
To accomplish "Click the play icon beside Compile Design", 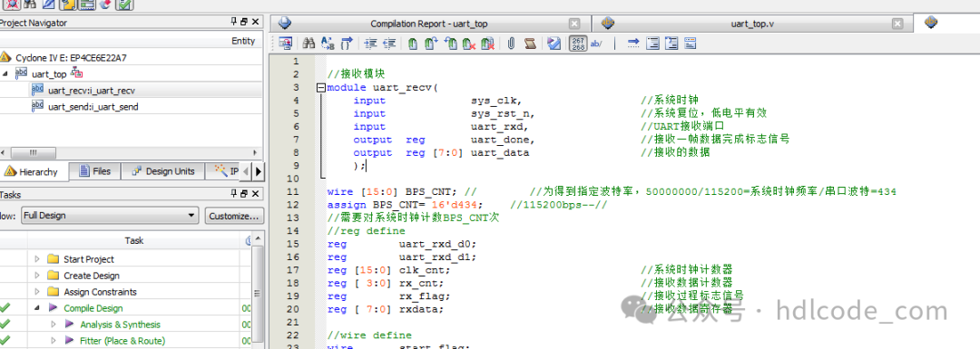I will click(x=53, y=308).
